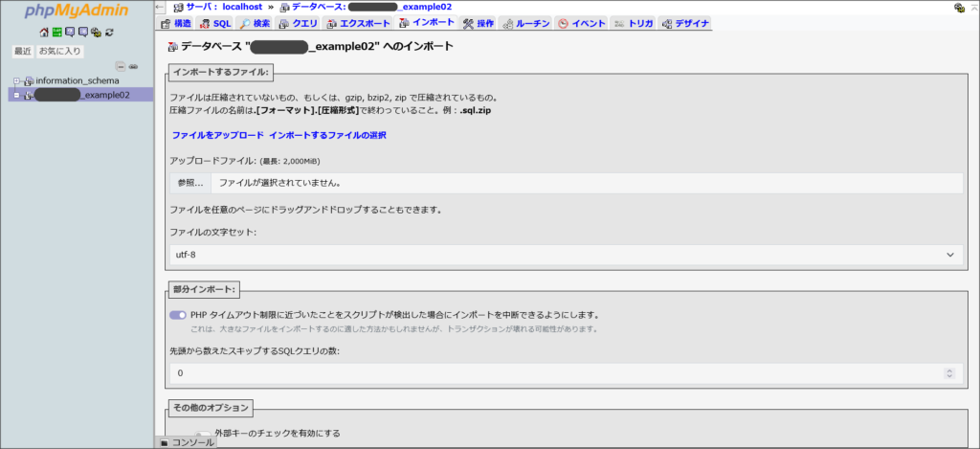Click the インポートするファイル: legend
This screenshot has height=449, width=980.
221,72
